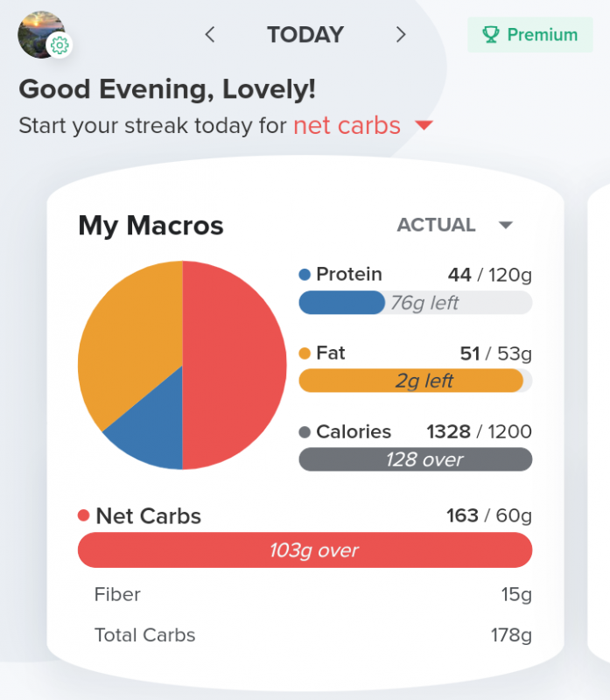
Task: Click the profile avatar photo
Action: [39, 31]
